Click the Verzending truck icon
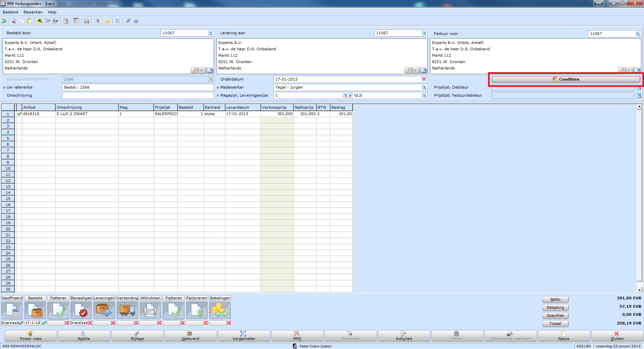The image size is (644, 349). (127, 310)
